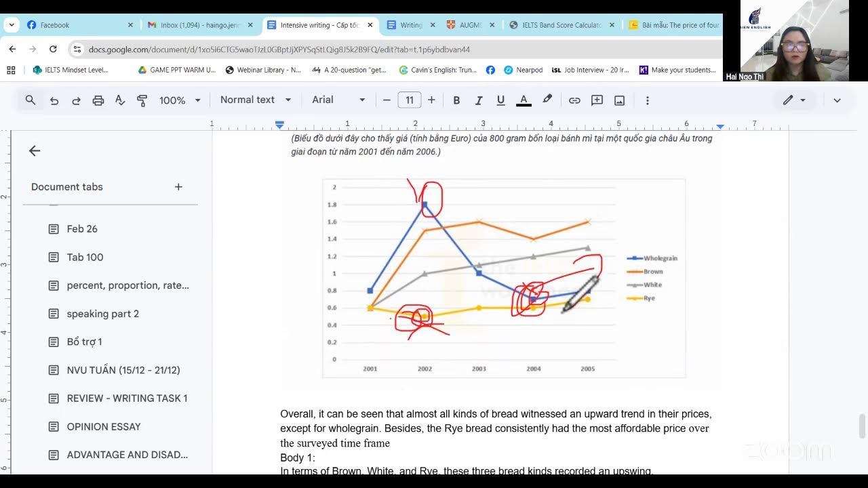Decrease font size with minus
The image size is (868, 488).
tap(387, 100)
